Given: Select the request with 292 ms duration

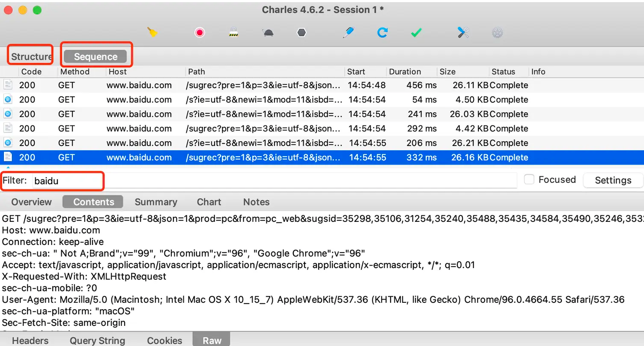Looking at the screenshot, I should pyautogui.click(x=322, y=128).
